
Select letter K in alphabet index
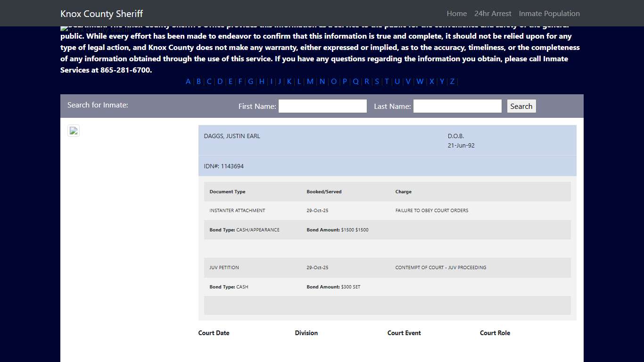pyautogui.click(x=289, y=82)
